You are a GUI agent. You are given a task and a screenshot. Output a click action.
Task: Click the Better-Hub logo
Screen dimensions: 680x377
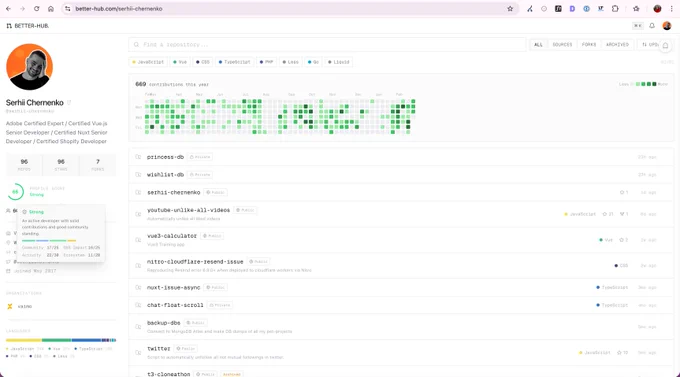pos(27,26)
